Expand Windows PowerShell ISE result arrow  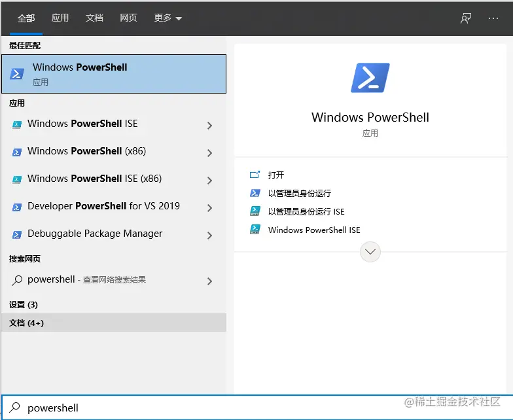(209, 126)
